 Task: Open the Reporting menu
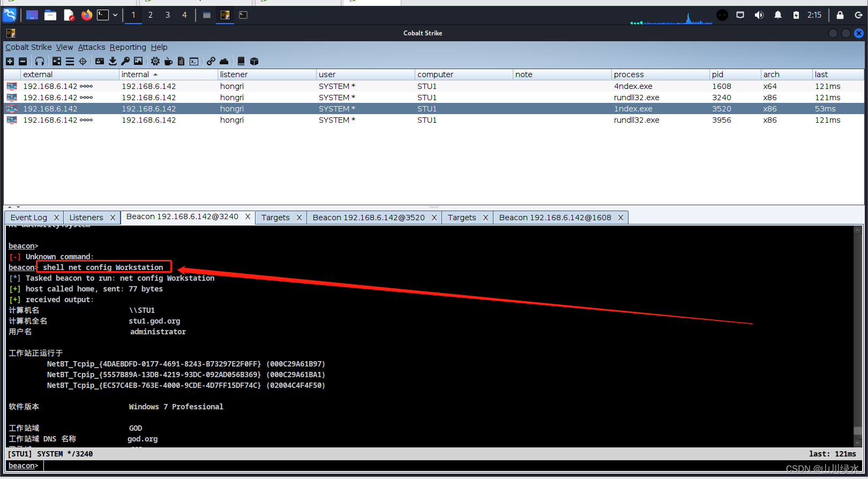click(128, 47)
